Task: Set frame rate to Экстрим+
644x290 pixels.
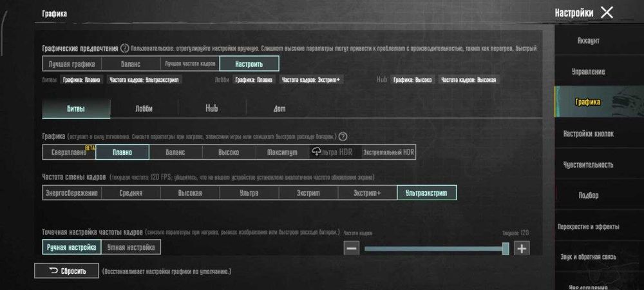Action: (367, 193)
